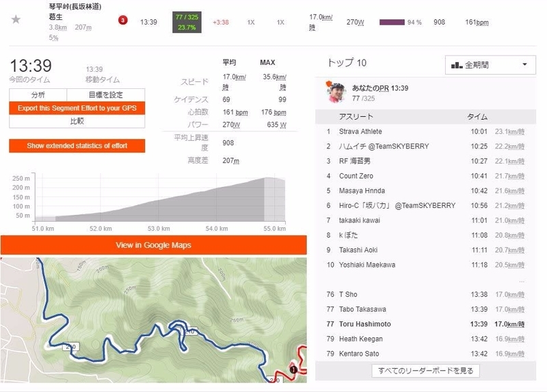This screenshot has width=547, height=392.
Task: Open k ぼた leaderboard entry
Action: click(348, 235)
